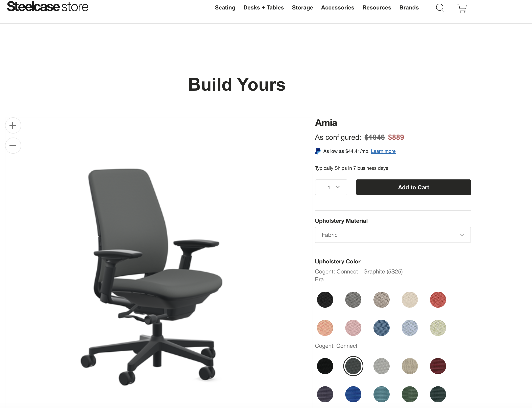Open the Upholstery Material Fabric dropdown
The image size is (532, 408).
pos(393,235)
